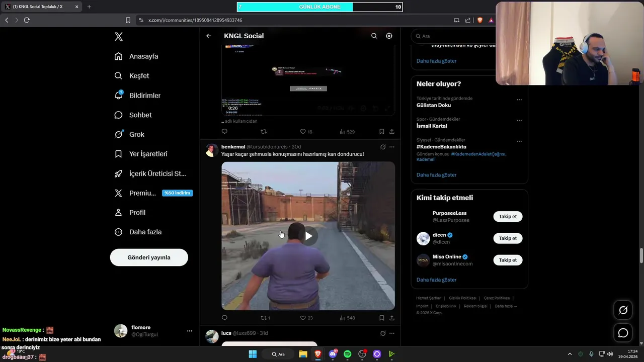The height and width of the screenshot is (362, 644).
Task: Open Sohbet messages
Action: click(133, 115)
